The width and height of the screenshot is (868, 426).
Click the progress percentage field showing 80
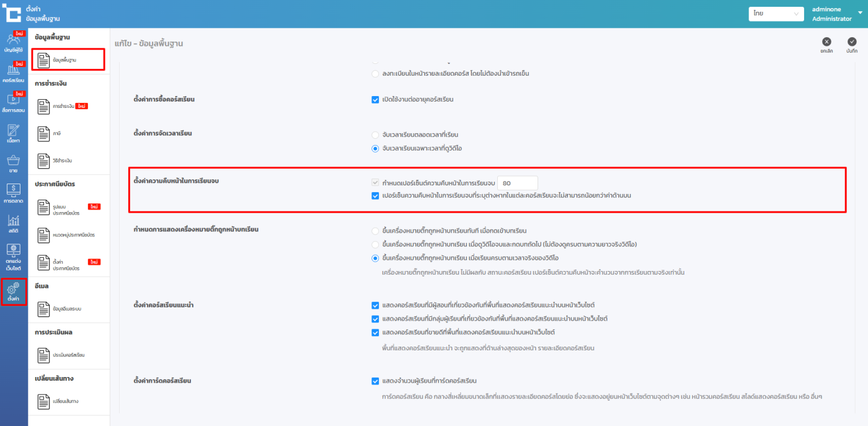coord(517,183)
